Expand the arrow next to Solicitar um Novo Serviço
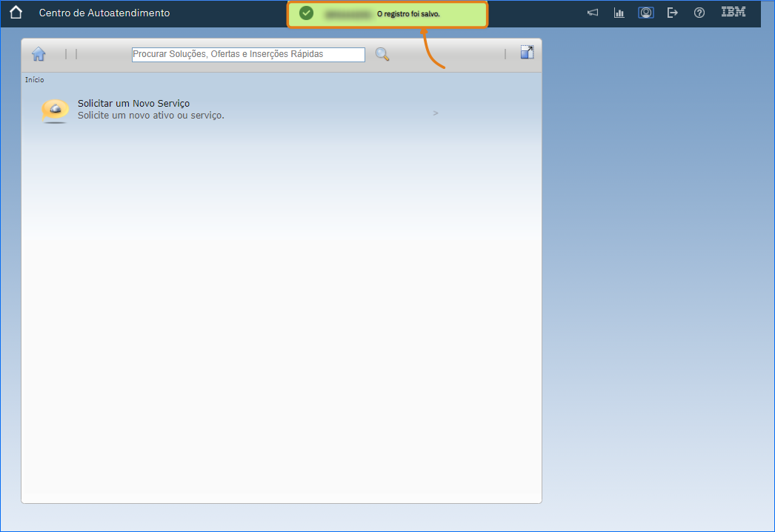The width and height of the screenshot is (775, 532). 436,113
